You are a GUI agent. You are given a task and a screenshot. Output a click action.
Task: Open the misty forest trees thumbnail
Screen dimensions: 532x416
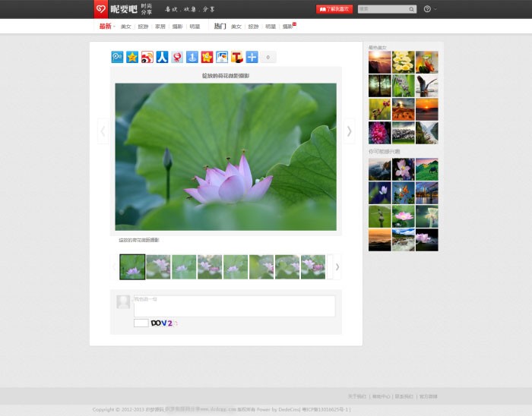[x=380, y=86]
